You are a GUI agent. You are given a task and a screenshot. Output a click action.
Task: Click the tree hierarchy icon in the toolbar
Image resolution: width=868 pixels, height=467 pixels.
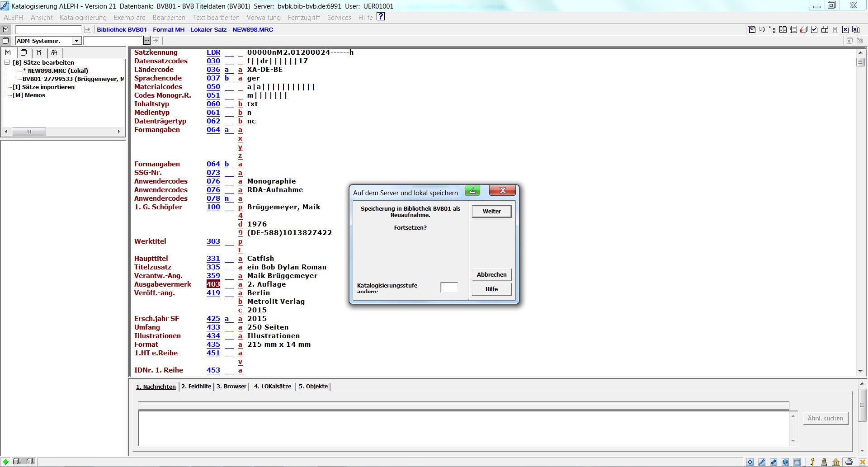772,30
